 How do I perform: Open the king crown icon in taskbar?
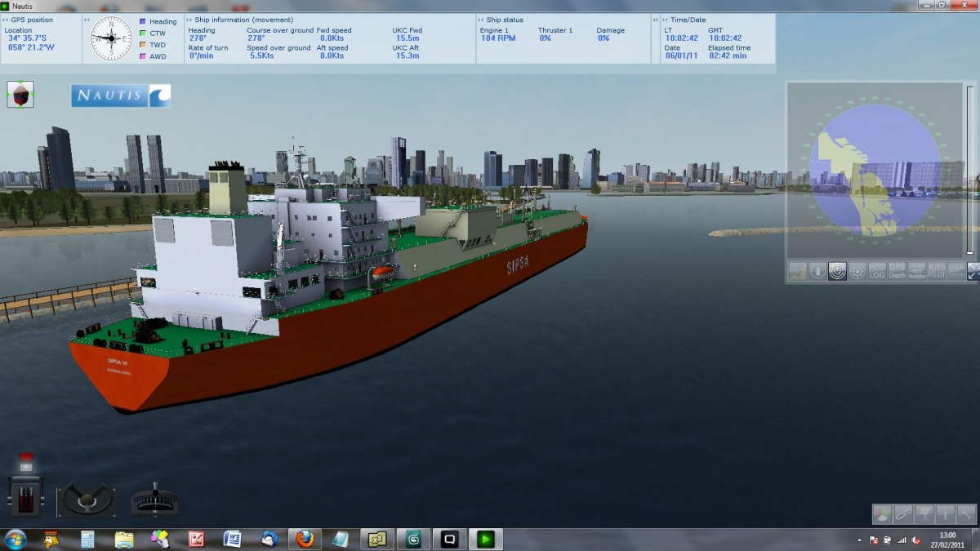pos(51,540)
